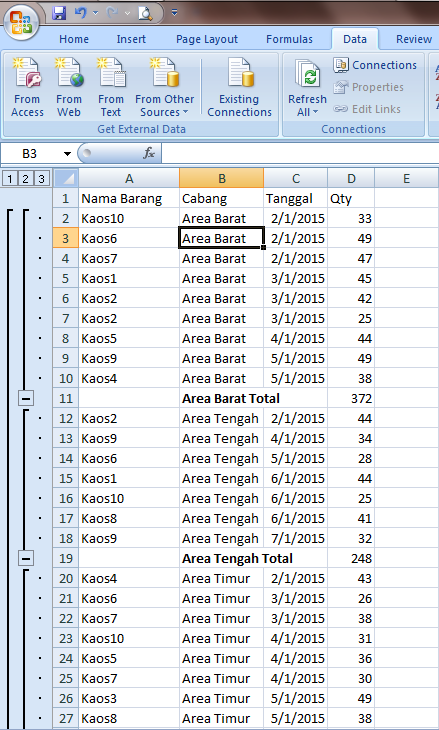Switch to the Formulas tab
The width and height of the screenshot is (439, 730).
[289, 39]
